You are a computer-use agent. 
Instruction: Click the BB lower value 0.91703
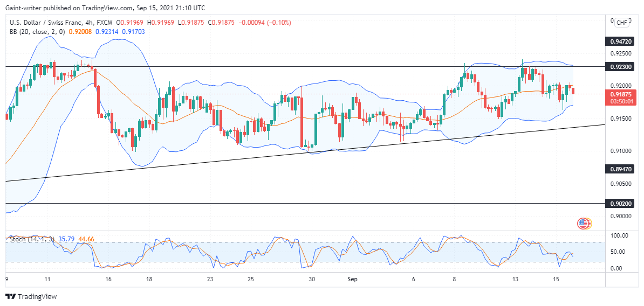point(133,31)
